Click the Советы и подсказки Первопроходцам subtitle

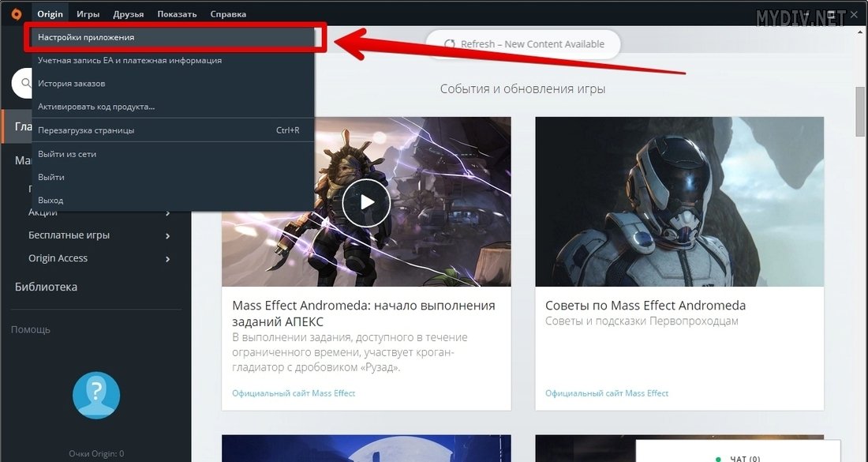tap(642, 321)
